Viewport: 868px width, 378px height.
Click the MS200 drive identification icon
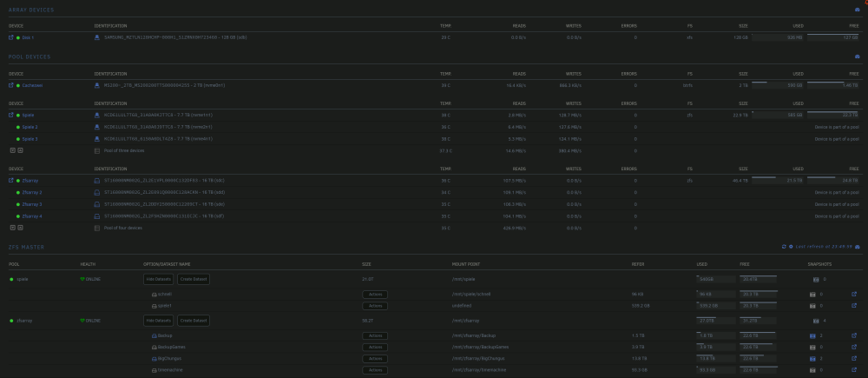tap(97, 85)
